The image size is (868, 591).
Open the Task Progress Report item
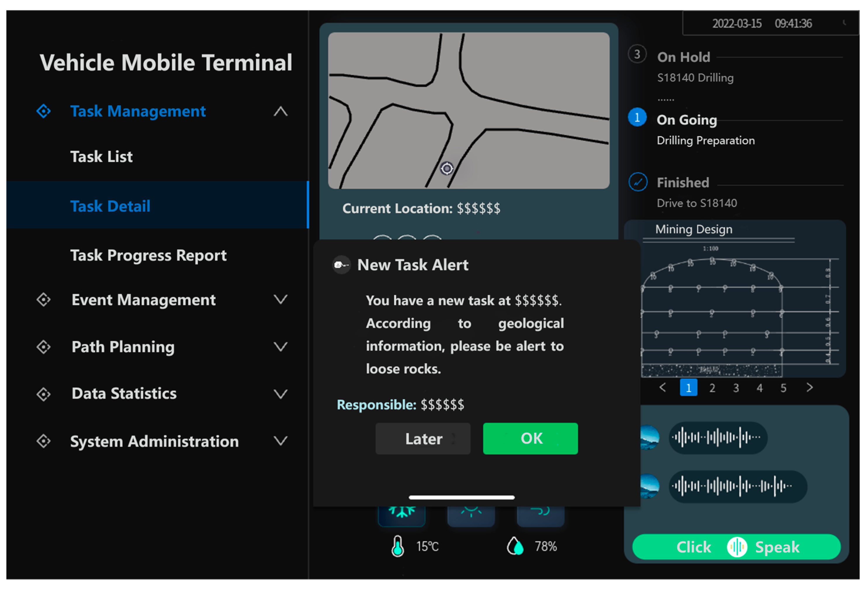(x=148, y=256)
